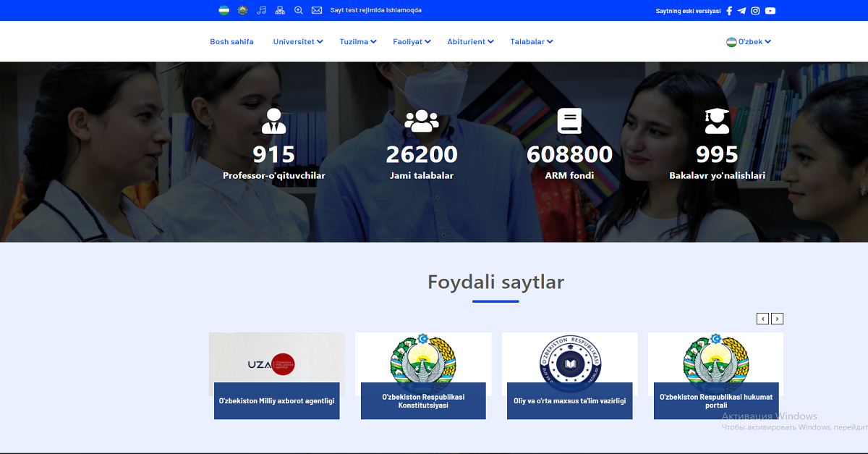868x454 pixels.
Task: Open the email envelope icon
Action: (316, 10)
